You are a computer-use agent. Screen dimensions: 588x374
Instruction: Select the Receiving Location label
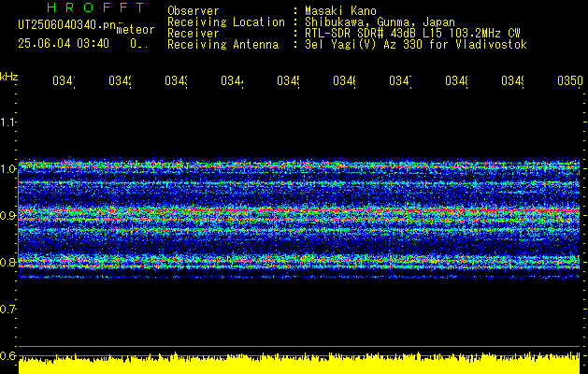226,22
